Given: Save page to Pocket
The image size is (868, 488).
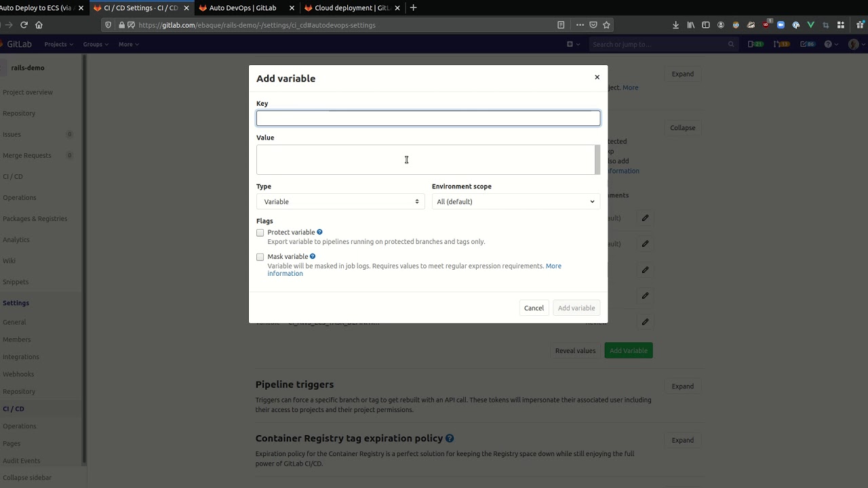Looking at the screenshot, I should 593,25.
